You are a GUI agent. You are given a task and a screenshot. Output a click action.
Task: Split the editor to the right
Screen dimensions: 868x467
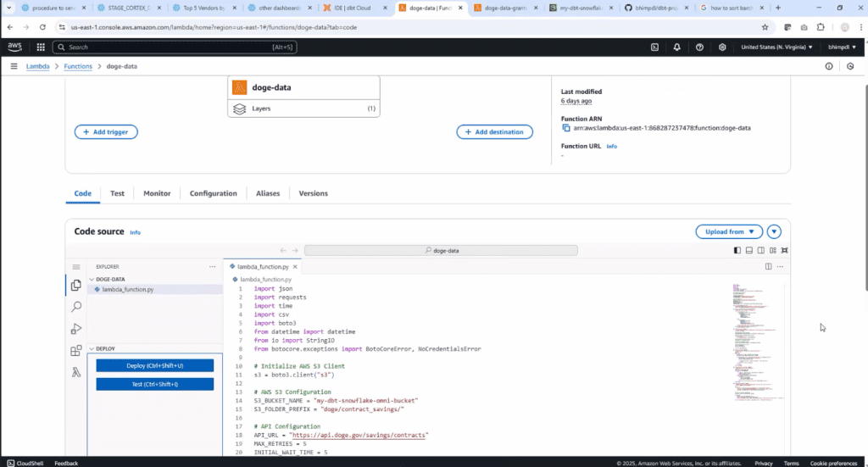(x=768, y=267)
